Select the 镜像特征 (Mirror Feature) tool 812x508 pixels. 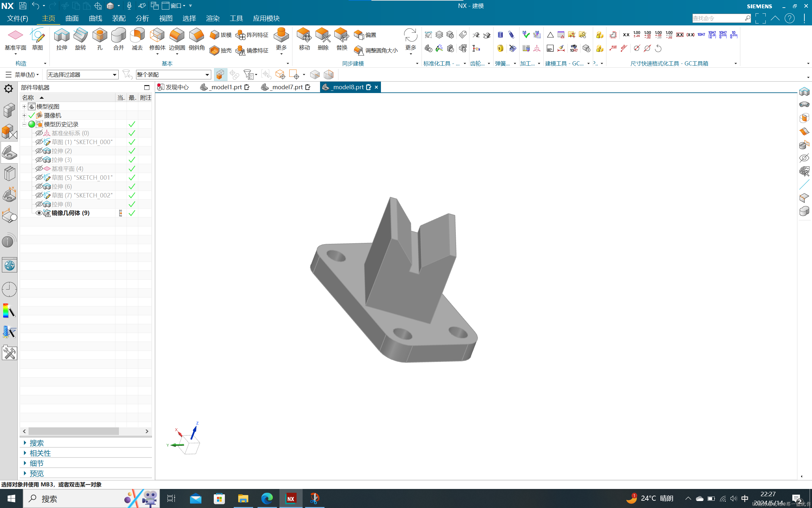pos(252,50)
